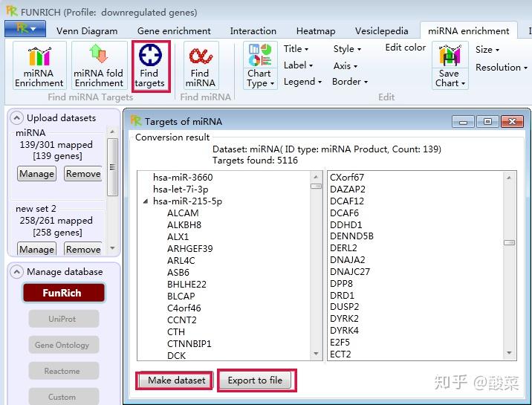Click Edit color option
This screenshot has width=532, height=405.
click(405, 48)
